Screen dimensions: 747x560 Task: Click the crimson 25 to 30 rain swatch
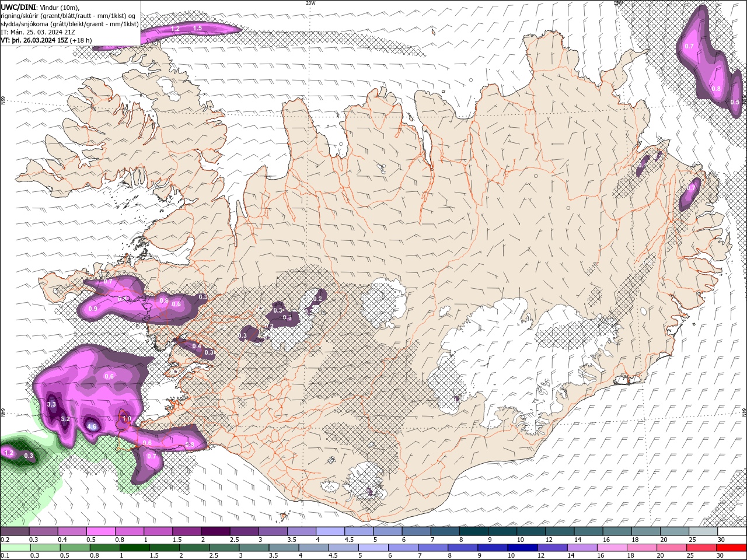pos(701,548)
